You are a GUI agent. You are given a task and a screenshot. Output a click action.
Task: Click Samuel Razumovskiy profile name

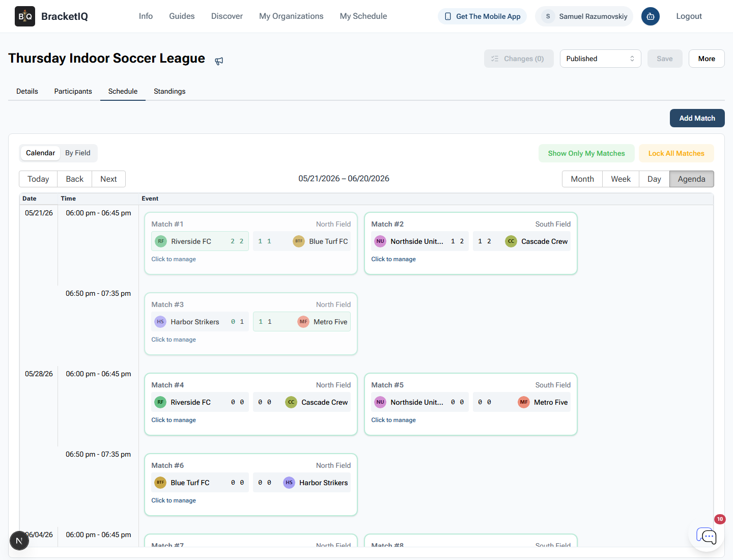point(593,16)
